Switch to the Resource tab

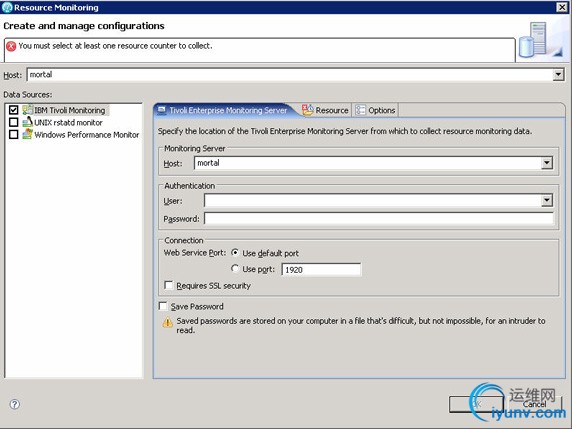(326, 110)
